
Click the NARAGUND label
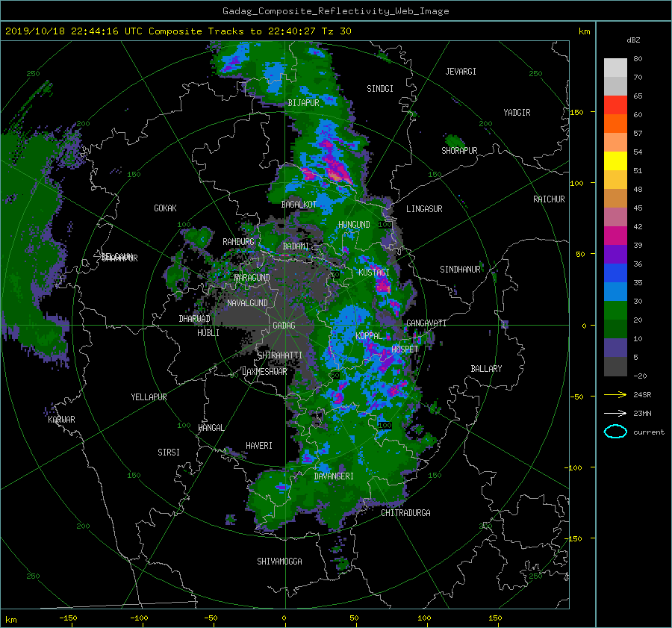(x=252, y=278)
